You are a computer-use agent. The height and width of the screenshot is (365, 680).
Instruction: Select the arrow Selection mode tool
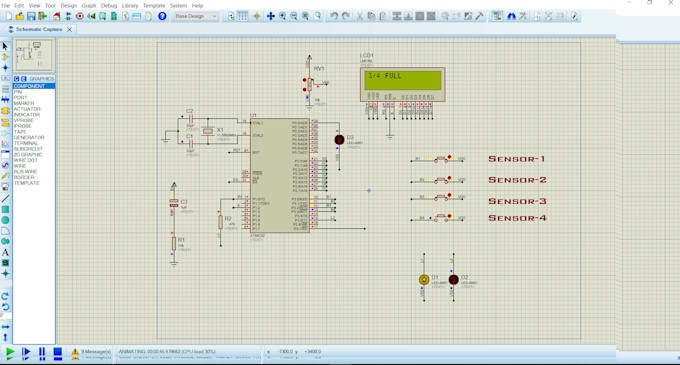tap(5, 46)
